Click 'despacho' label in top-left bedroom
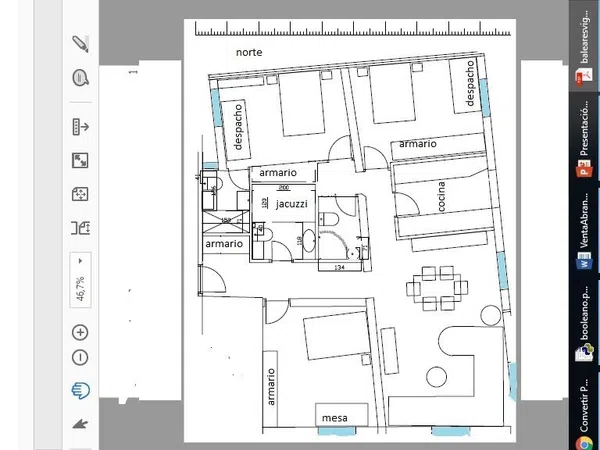600x450 pixels. click(238, 127)
